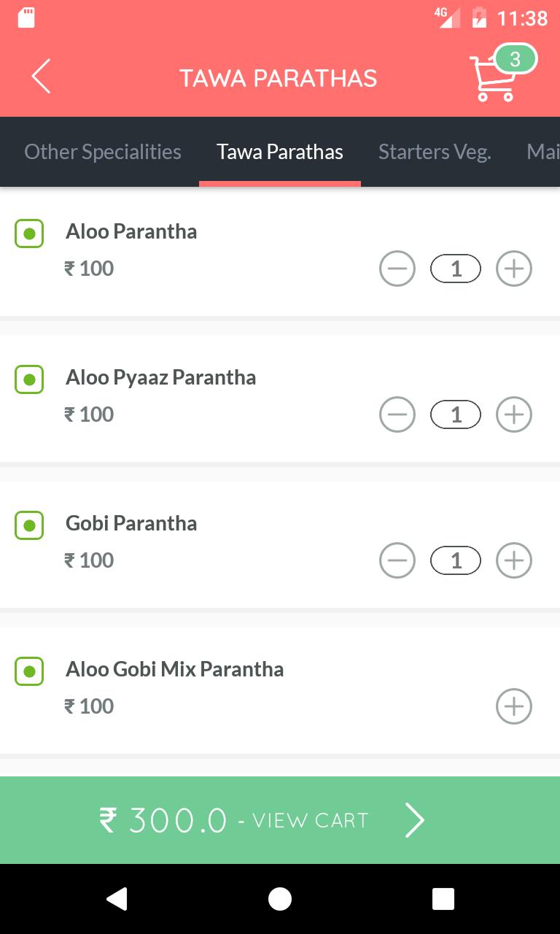Screen dimensions: 560x934
Task: Go back using the header arrow
Action: [x=41, y=77]
